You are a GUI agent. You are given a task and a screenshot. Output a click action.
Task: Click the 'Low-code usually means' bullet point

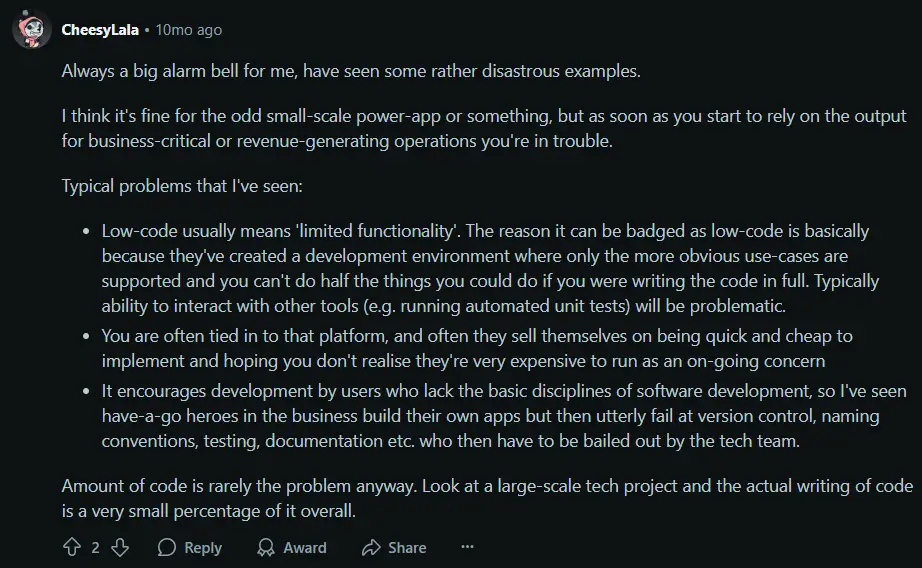pyautogui.click(x=490, y=268)
